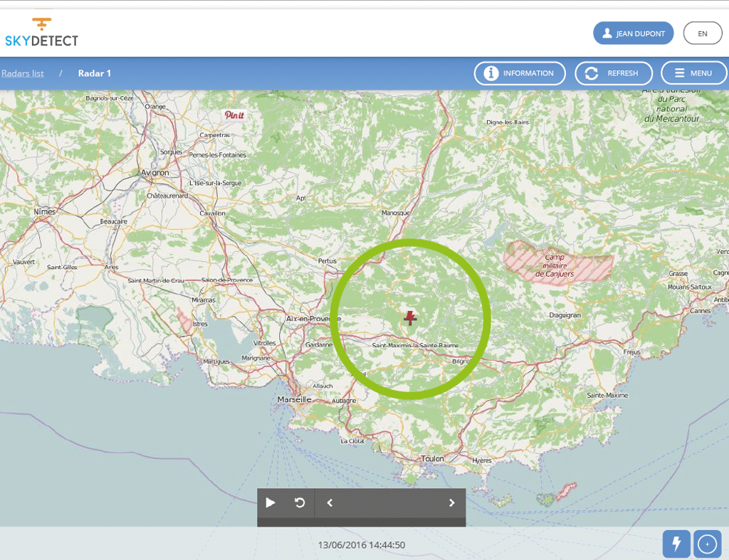Open the Information panel
This screenshot has width=729, height=560.
(x=520, y=73)
